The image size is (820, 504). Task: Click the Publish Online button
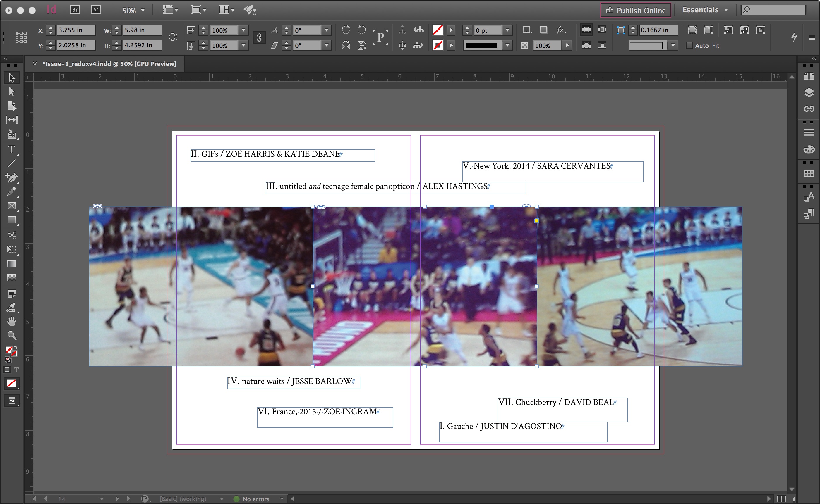coord(636,10)
